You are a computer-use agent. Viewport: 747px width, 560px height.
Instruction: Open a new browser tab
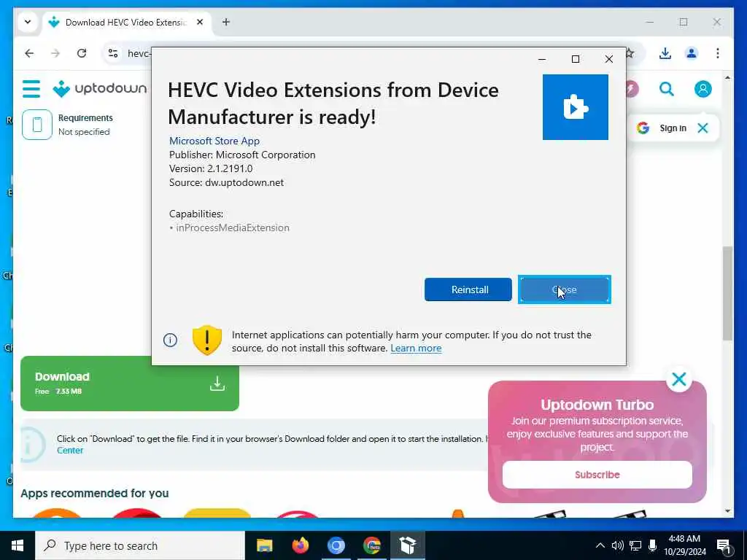(226, 22)
